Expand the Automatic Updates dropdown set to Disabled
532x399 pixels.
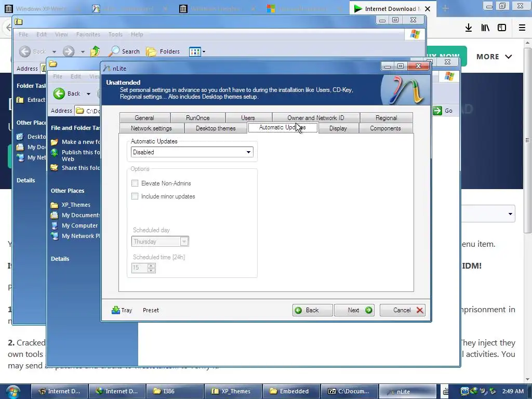pos(192,152)
